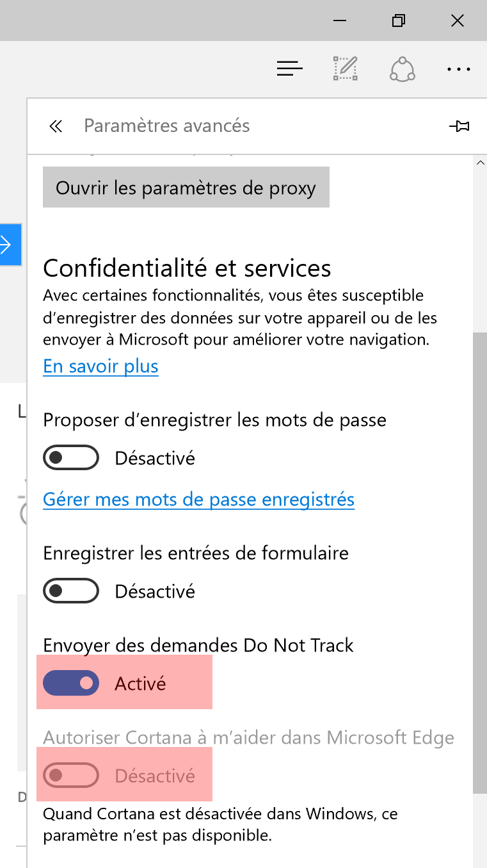Screen dimensions: 487x868
Task: Open the Share icon in the toolbar
Action: [x=403, y=69]
